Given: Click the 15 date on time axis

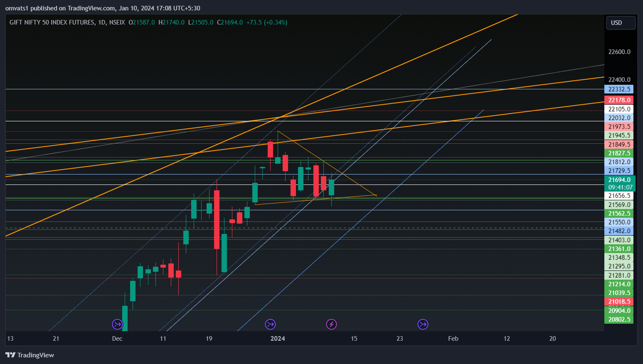Looking at the screenshot, I should (354, 339).
